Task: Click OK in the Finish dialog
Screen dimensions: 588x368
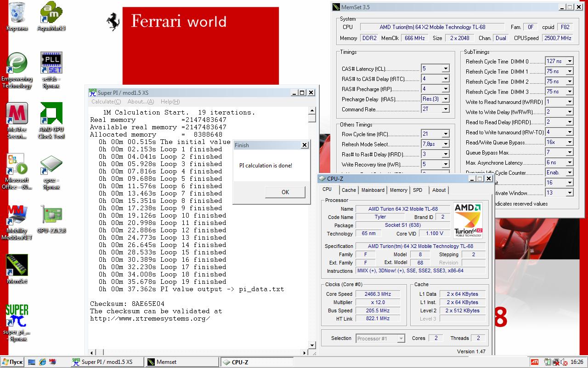Action: click(x=285, y=192)
